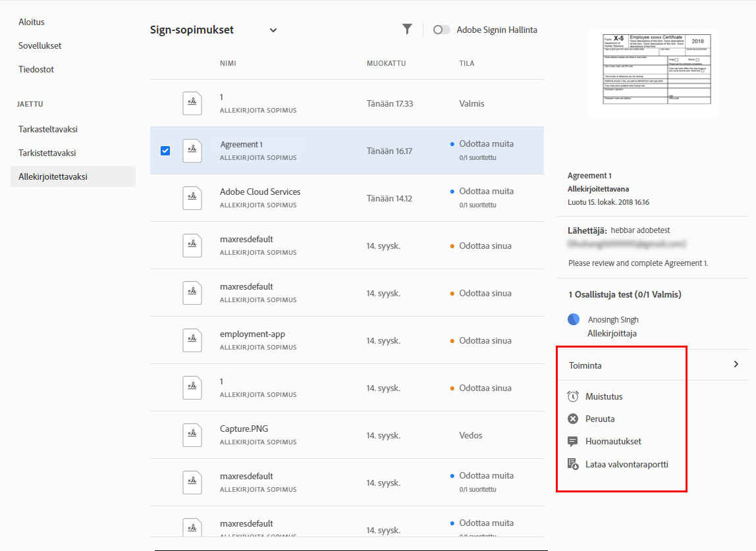Image resolution: width=756 pixels, height=551 pixels.
Task: Click the Huomautukset comment icon
Action: 573,441
